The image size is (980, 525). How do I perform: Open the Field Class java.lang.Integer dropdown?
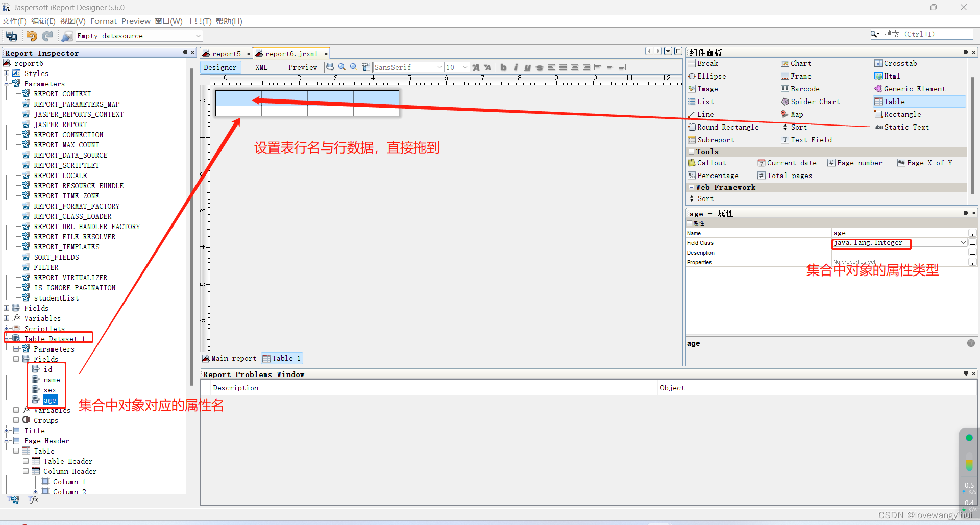pos(963,243)
